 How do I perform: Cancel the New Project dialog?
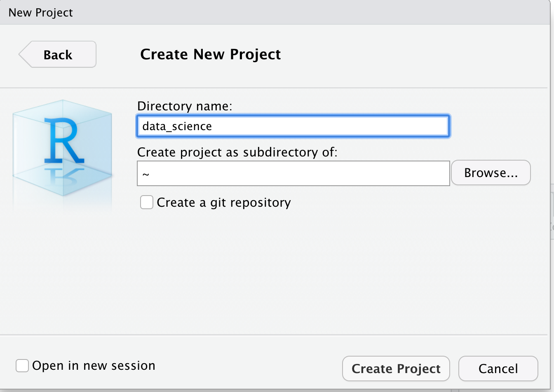coord(498,369)
